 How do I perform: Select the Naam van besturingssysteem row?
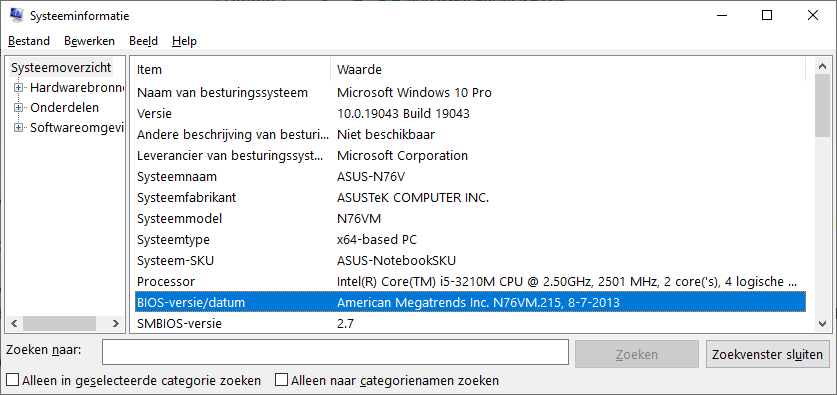(x=470, y=93)
